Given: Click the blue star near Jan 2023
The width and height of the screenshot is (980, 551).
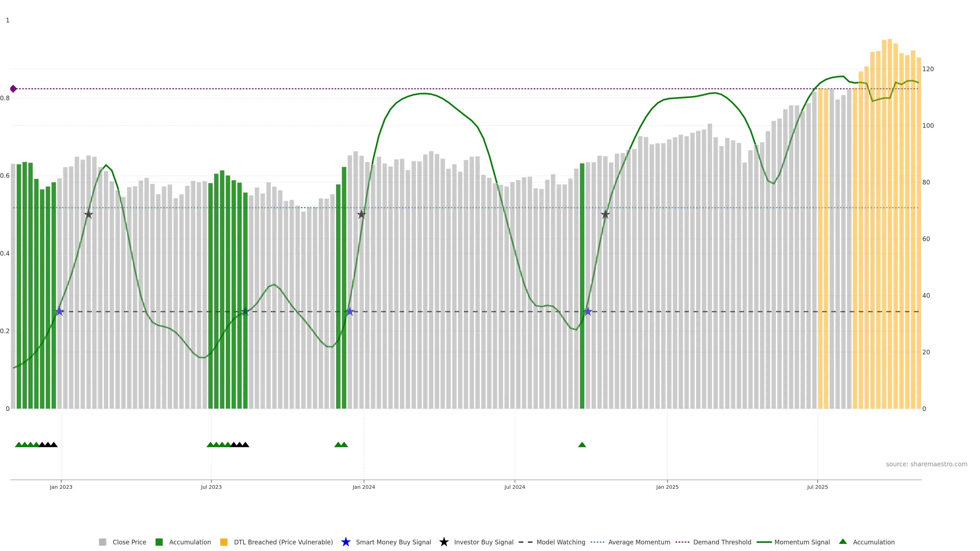Looking at the screenshot, I should (59, 311).
